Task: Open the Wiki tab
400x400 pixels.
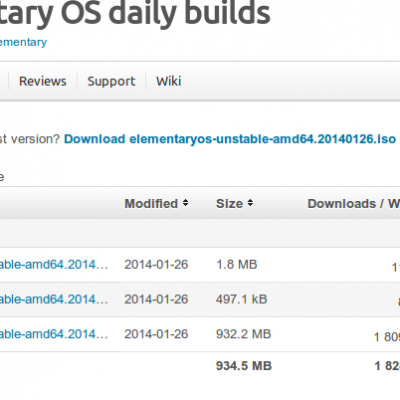Action: tap(169, 81)
